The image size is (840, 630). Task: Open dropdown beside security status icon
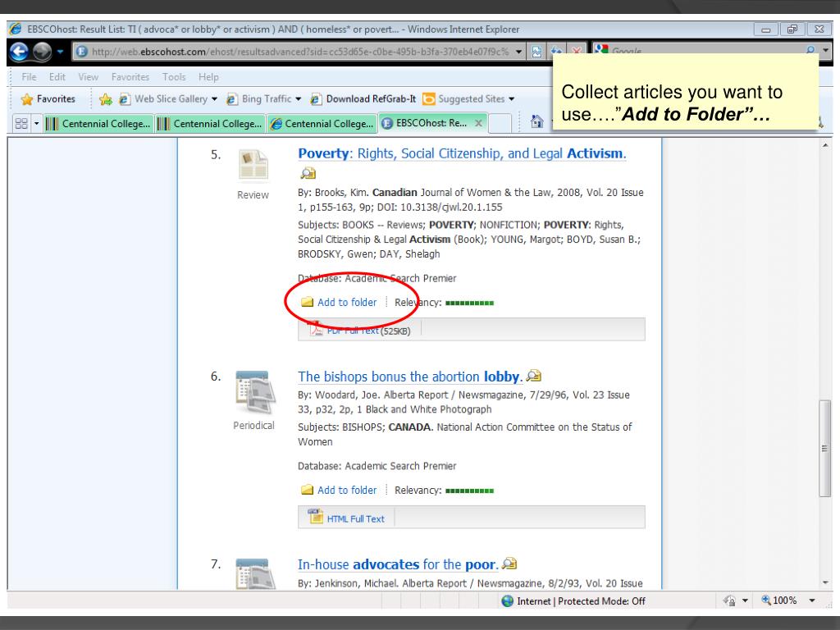pos(745,600)
